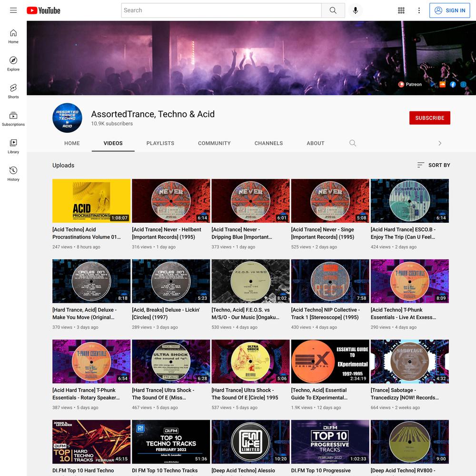
Task: Open the Never - Hellbent video title
Action: point(167,233)
